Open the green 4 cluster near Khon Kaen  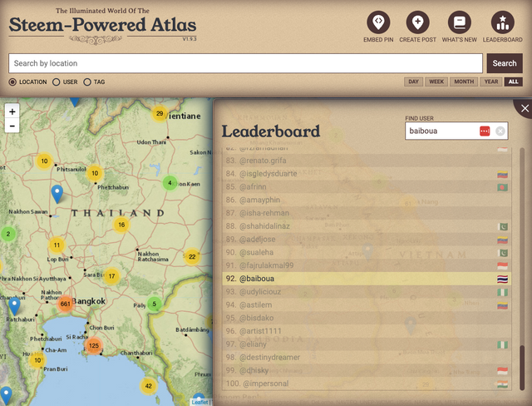pyautogui.click(x=170, y=183)
